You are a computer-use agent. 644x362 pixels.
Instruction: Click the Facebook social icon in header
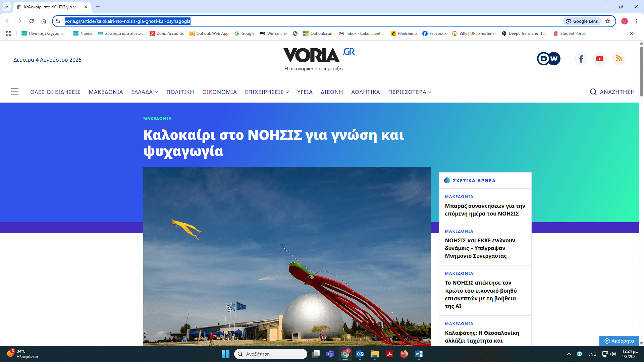[x=581, y=59]
